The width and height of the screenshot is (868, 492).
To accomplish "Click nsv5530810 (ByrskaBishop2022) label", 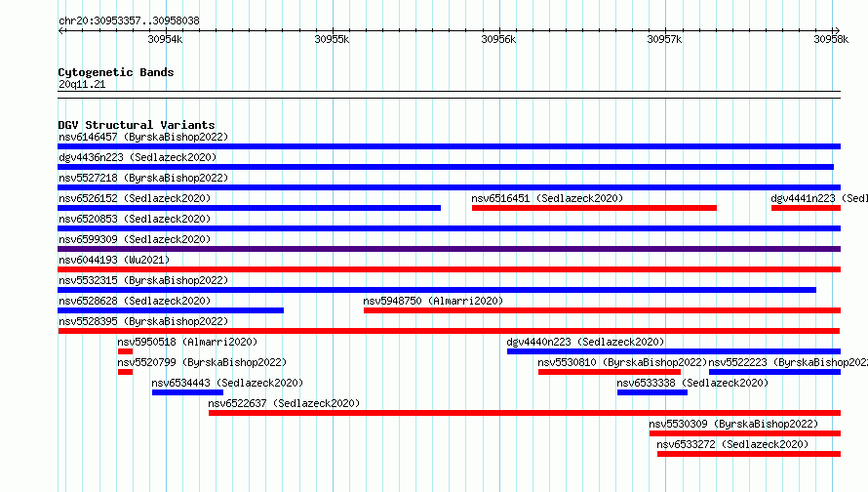I will (x=622, y=362).
